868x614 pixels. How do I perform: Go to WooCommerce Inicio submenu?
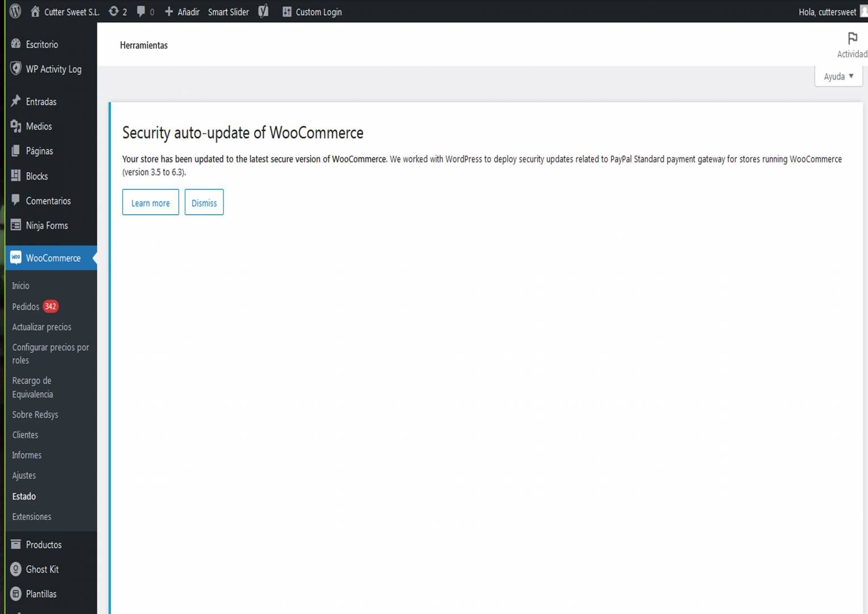pyautogui.click(x=20, y=285)
